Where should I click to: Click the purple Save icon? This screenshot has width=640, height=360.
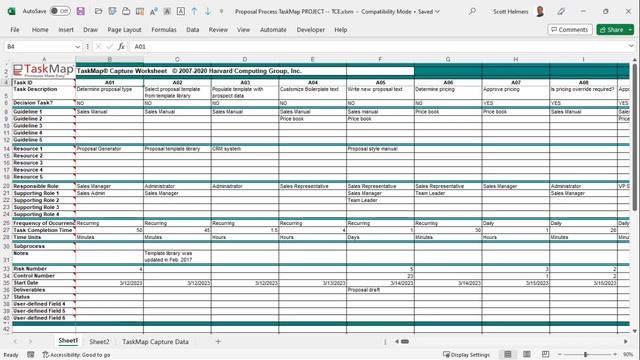[80, 11]
